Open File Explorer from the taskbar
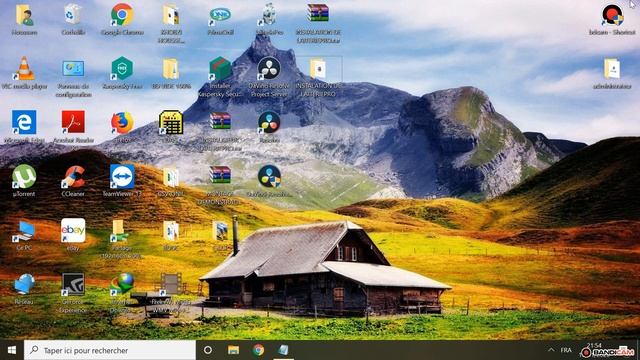The width and height of the screenshot is (640, 360). [x=233, y=350]
